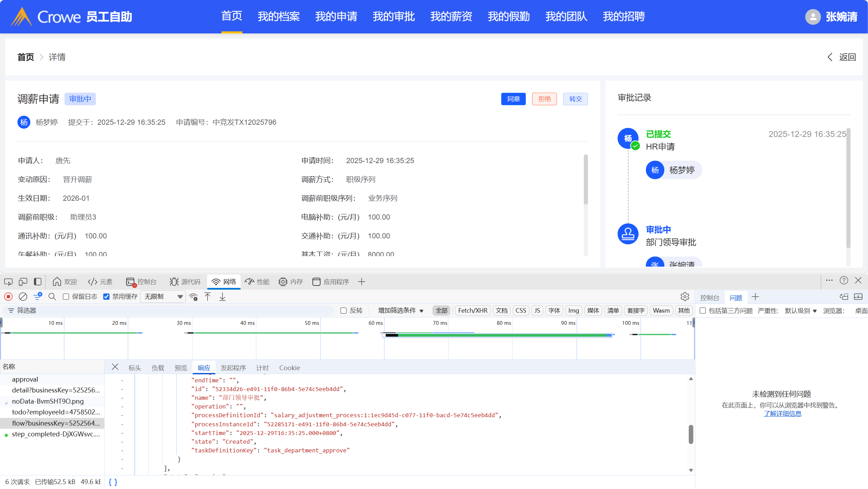Switch to the 标头 tab

click(135, 368)
